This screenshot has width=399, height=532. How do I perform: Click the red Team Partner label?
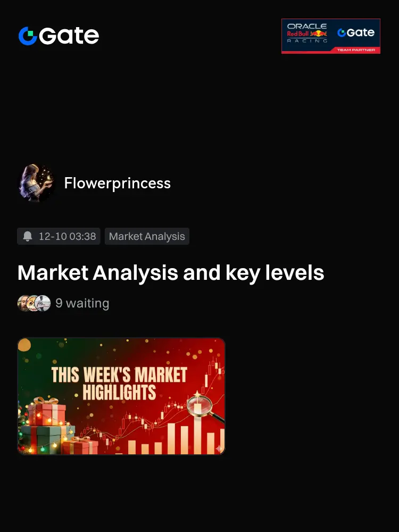356,50
